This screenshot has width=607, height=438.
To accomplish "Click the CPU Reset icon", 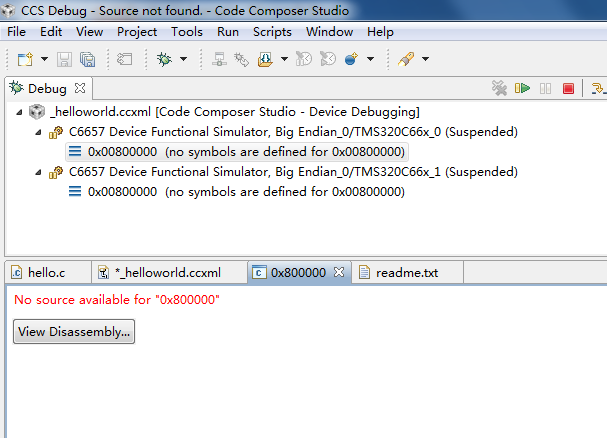I will (x=304, y=59).
